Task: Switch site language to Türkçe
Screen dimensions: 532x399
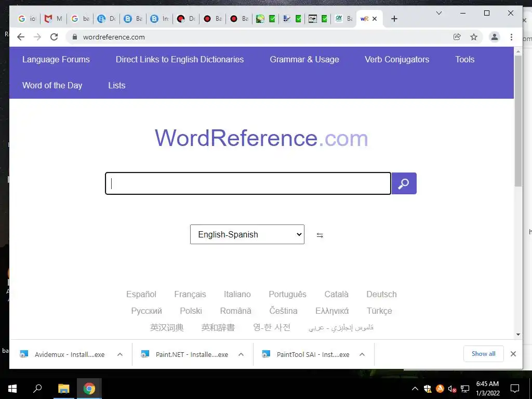Action: tap(379, 311)
